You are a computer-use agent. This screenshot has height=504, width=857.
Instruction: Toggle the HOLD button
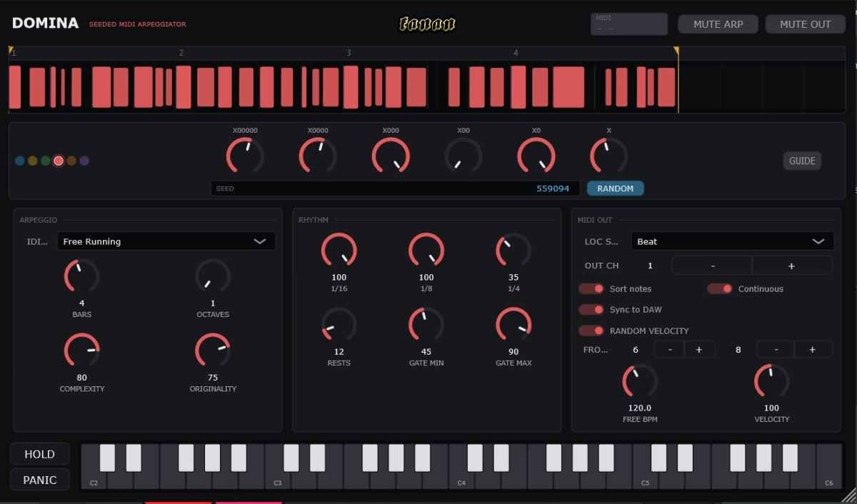tap(40, 454)
